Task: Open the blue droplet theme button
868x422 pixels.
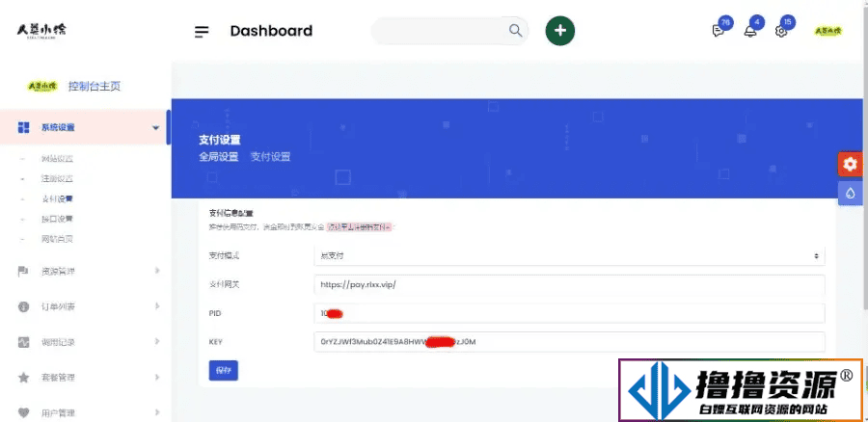Action: coord(850,193)
